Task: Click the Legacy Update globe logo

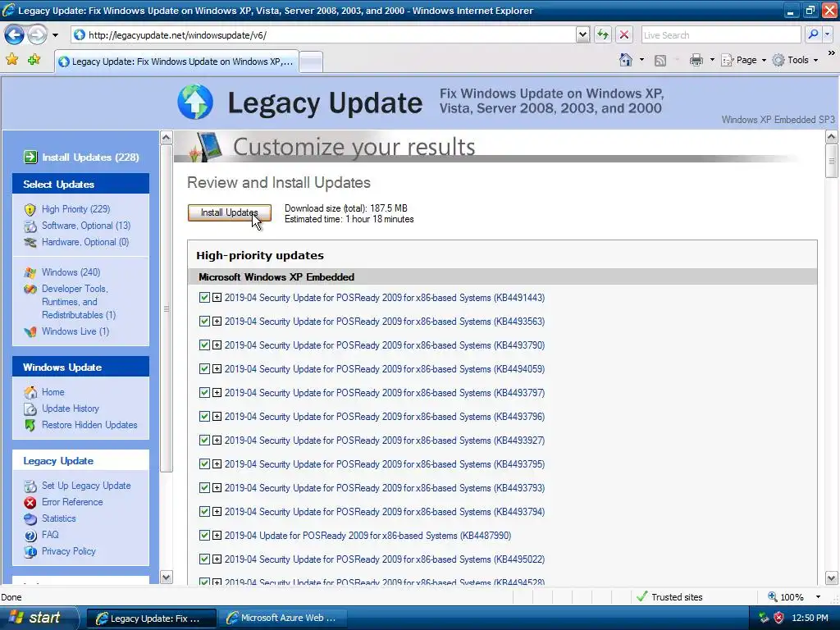Action: click(x=195, y=102)
